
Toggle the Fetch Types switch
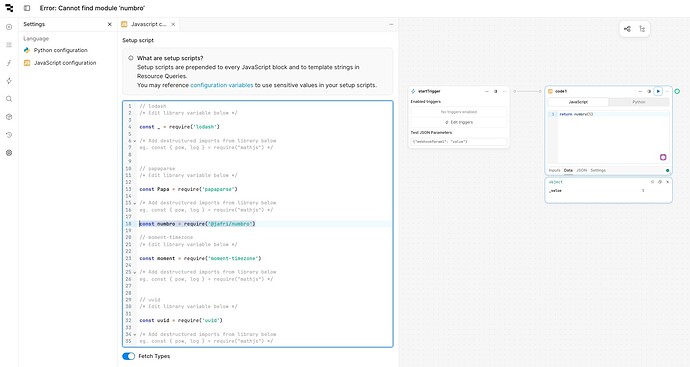(x=128, y=356)
